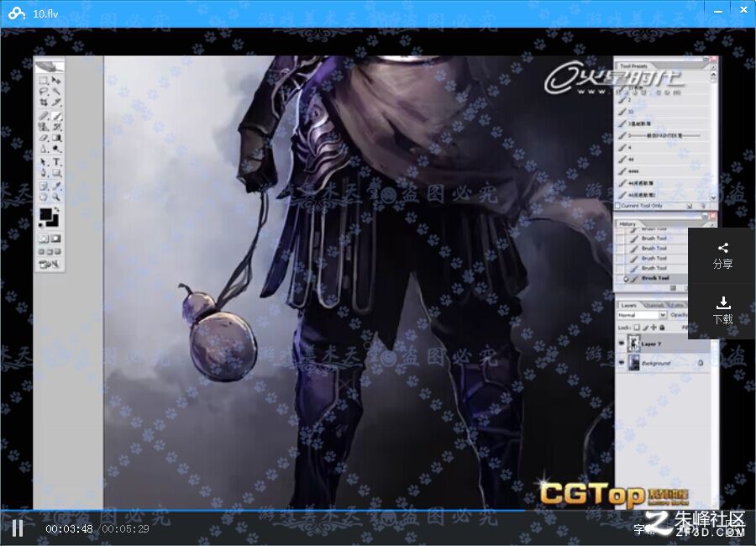Click the cloud player logo icon

click(17, 13)
